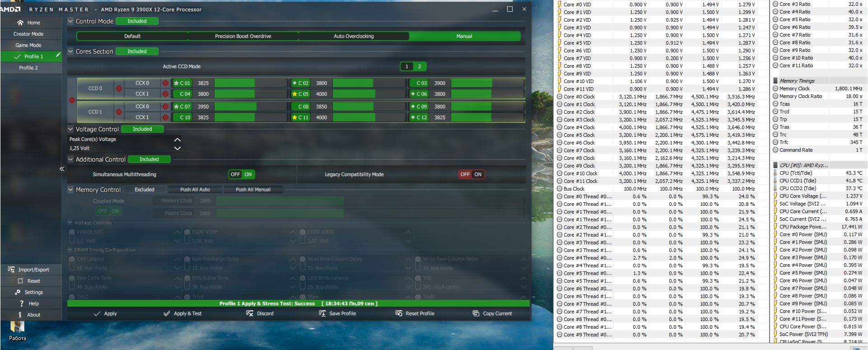Click Save Profile button

(337, 313)
